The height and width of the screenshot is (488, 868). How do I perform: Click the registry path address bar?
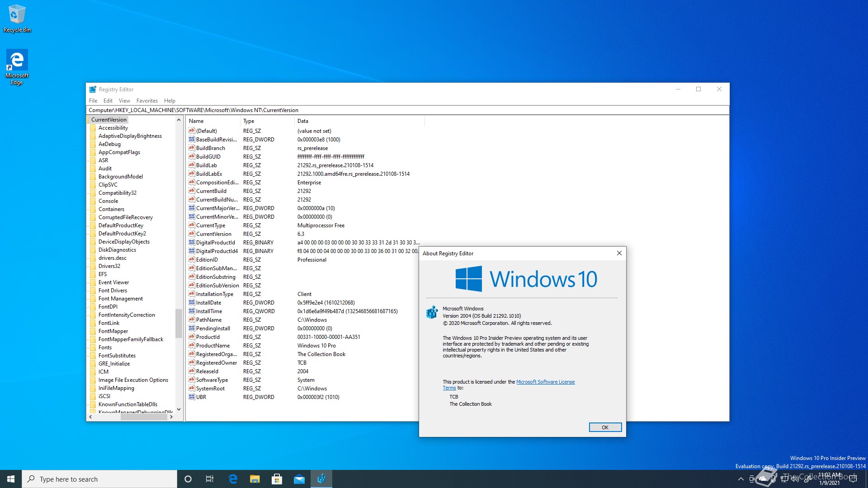point(407,110)
